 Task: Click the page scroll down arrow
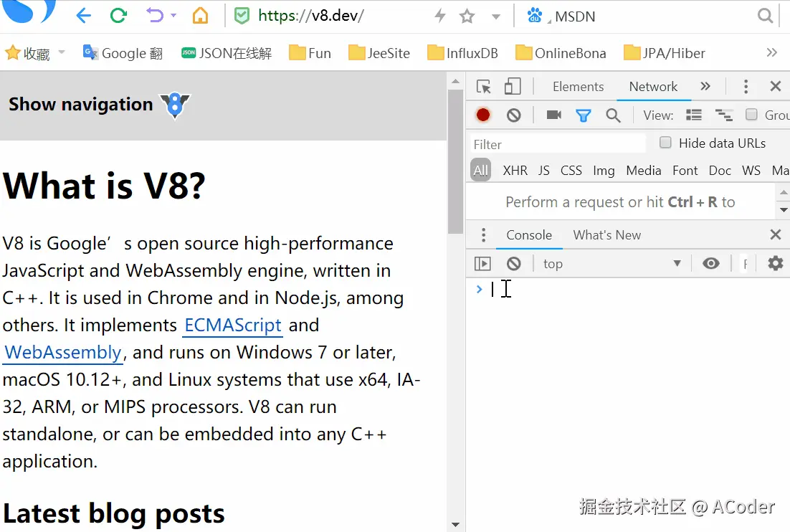(x=455, y=524)
